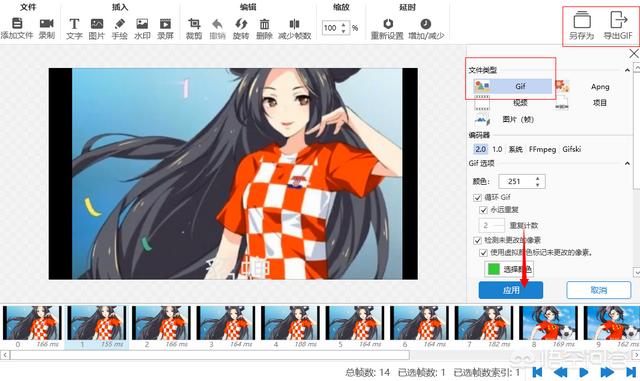Decrease the zoom percentage with down arrow
Viewport: 640px width, 381px height.
pos(343,31)
